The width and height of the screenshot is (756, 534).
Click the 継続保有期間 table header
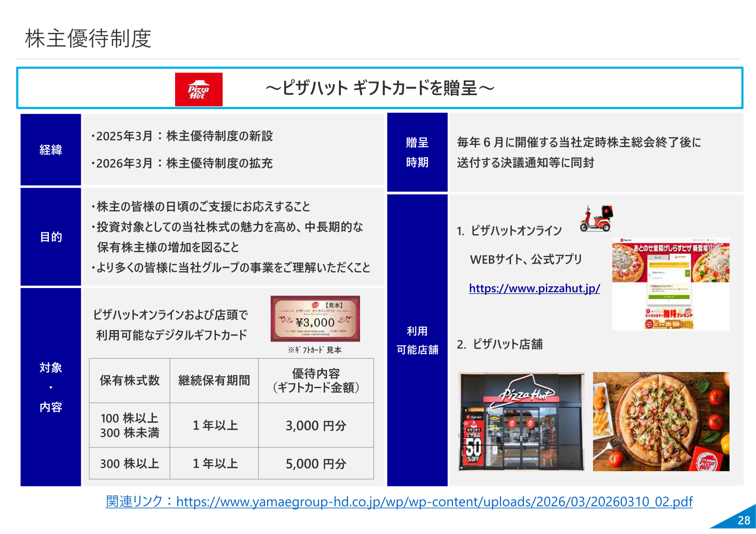pyautogui.click(x=214, y=381)
